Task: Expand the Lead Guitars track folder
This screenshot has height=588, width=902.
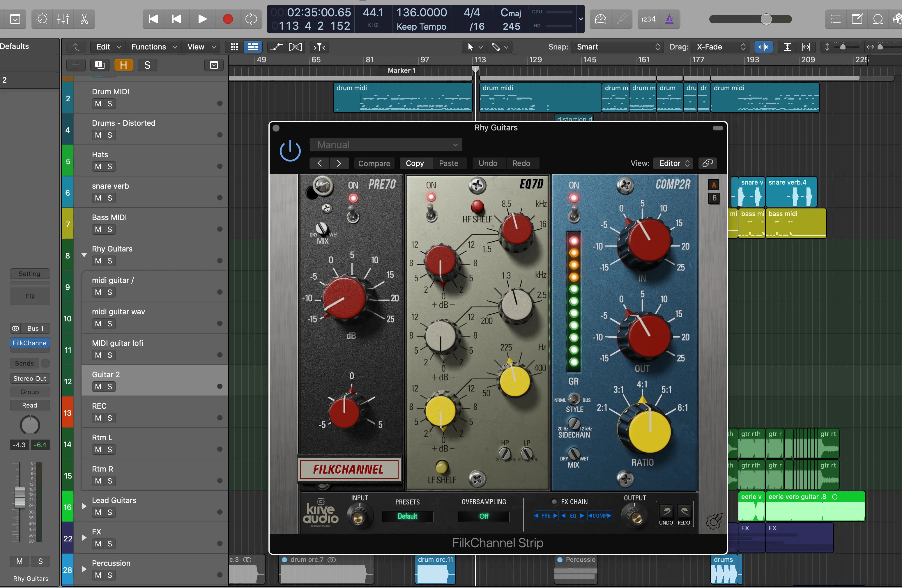Action: point(84,506)
